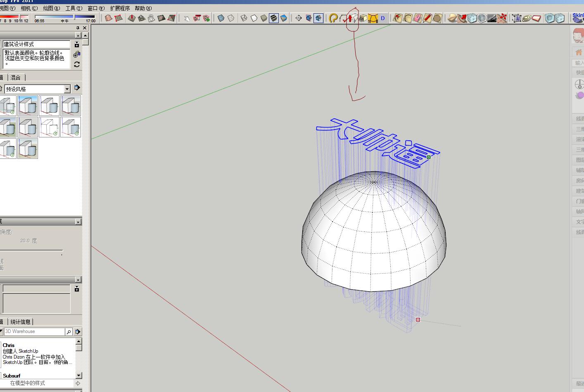Image resolution: width=584 pixels, height=392 pixels.
Task: Switch to the 统计信息 (Statistics) tab
Action: point(20,322)
